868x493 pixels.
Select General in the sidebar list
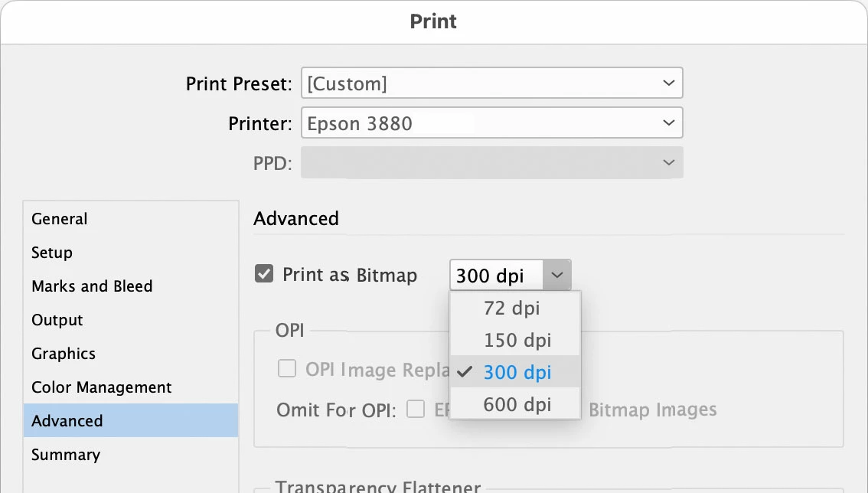coord(131,219)
